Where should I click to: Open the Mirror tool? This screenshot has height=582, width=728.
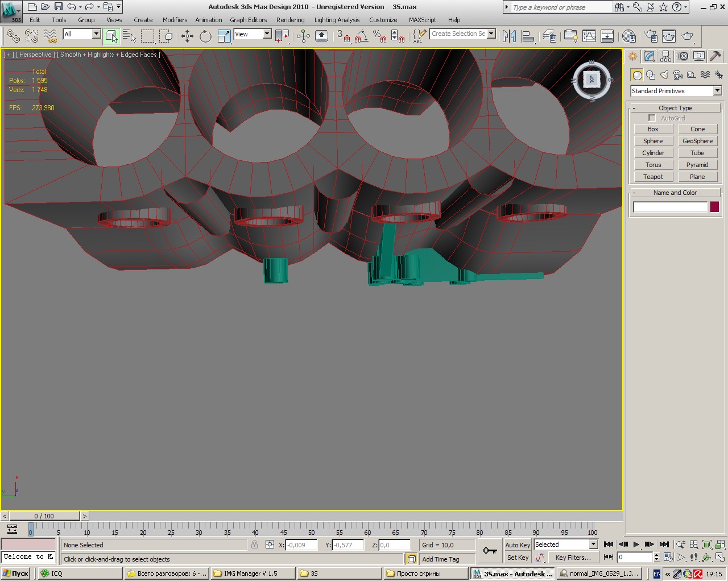pyautogui.click(x=509, y=36)
